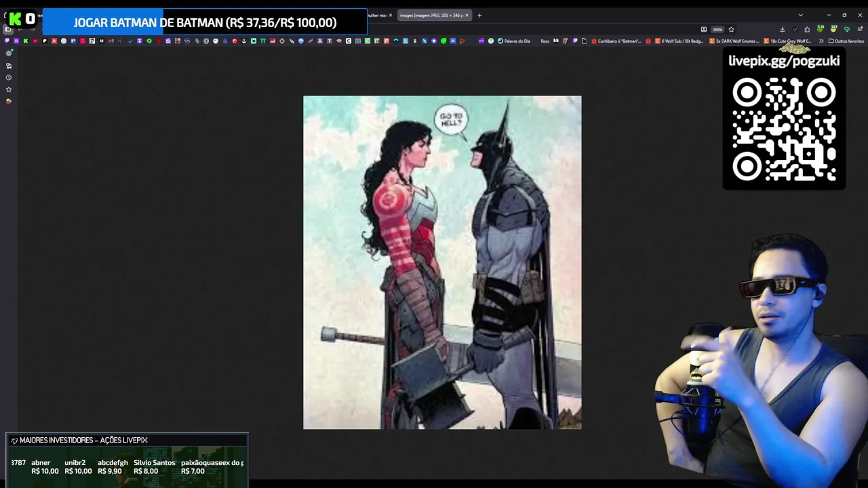Open the extensions puzzle icon
868x488 pixels.
coord(807,29)
